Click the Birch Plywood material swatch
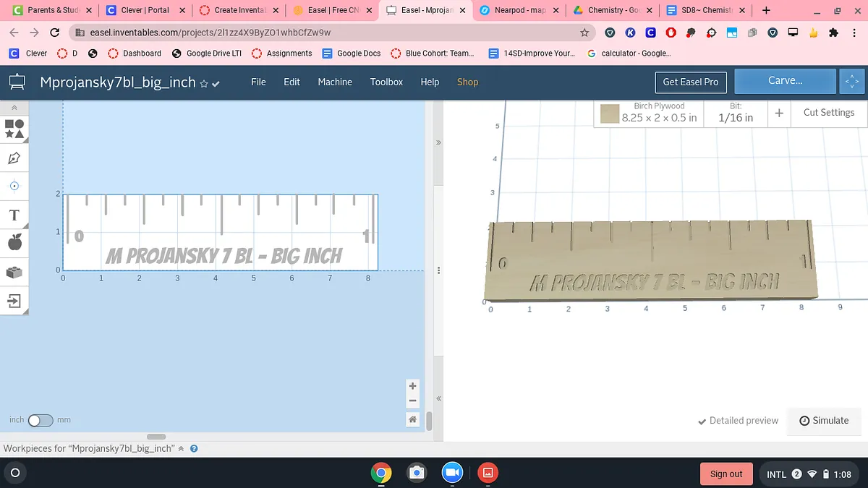 pyautogui.click(x=610, y=114)
